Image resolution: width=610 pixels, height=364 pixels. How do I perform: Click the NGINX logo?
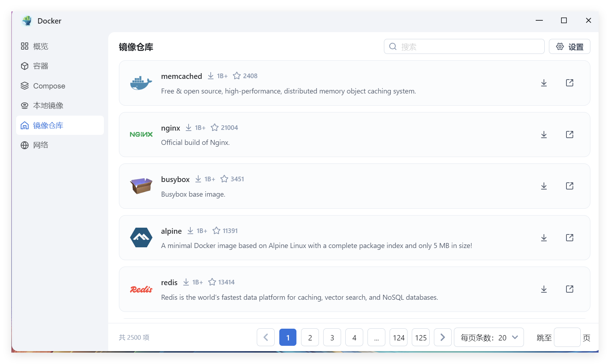point(141,135)
